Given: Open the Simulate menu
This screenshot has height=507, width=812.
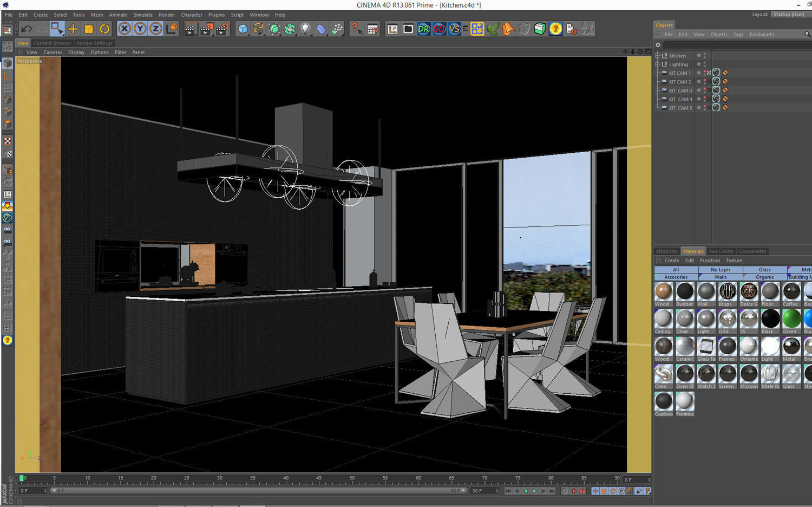Looking at the screenshot, I should coord(143,15).
